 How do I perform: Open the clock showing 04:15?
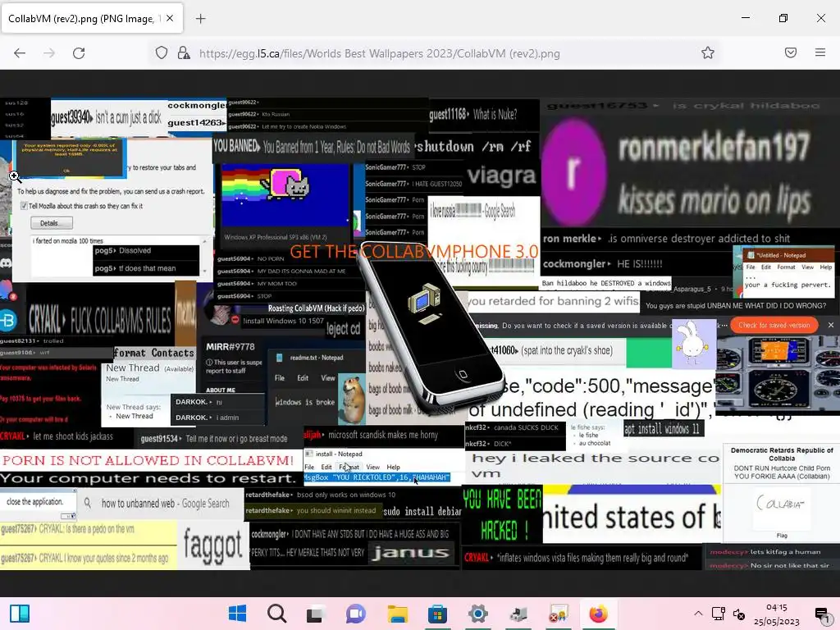tap(776, 614)
